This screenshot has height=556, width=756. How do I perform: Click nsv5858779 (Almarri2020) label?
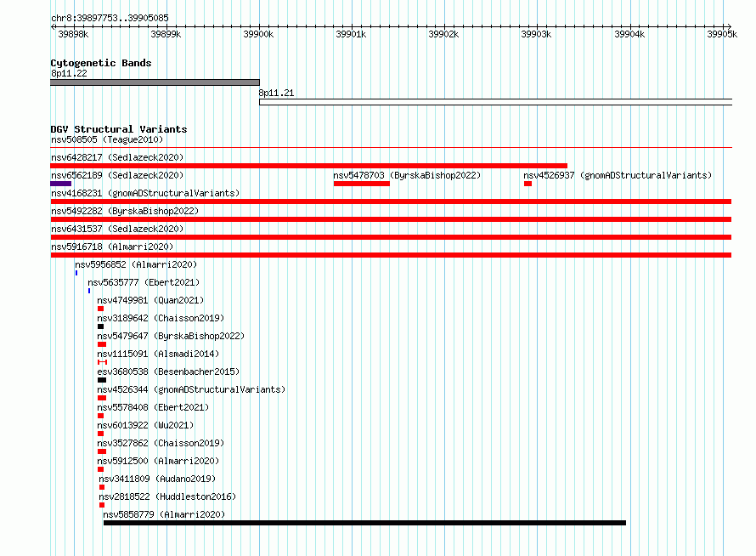click(x=164, y=514)
